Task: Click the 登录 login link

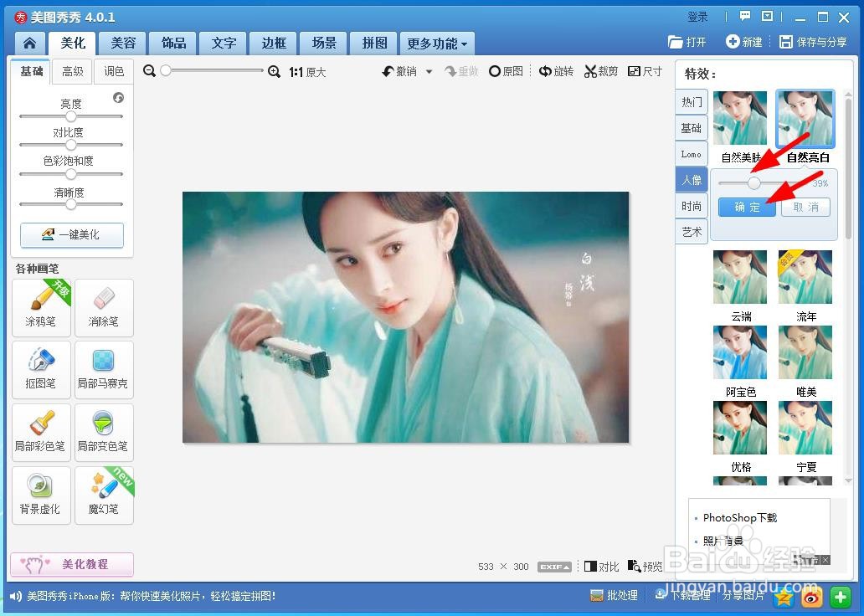Action: point(697,17)
